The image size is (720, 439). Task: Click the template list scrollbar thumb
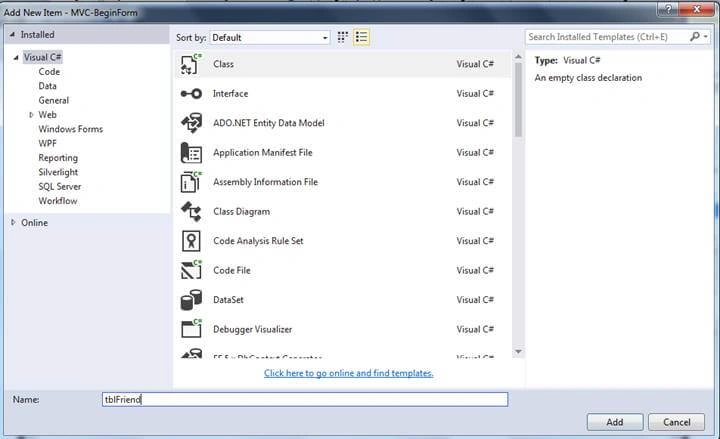(518, 100)
